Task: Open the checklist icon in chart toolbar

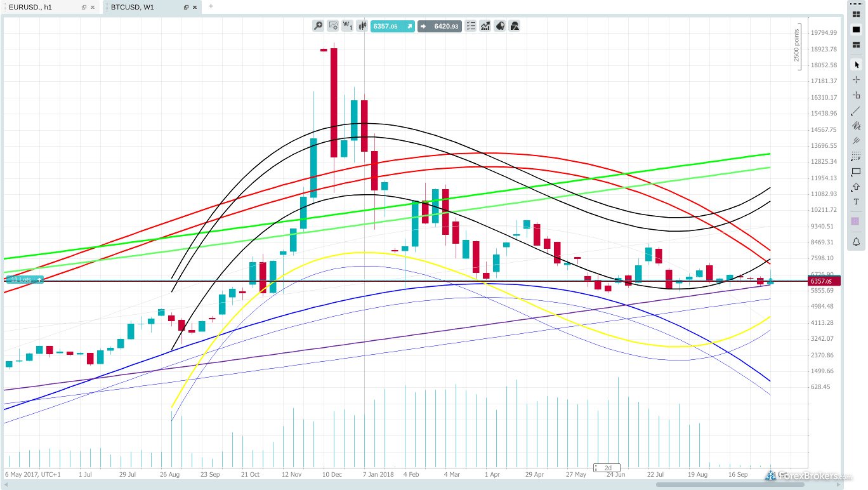Action: [471, 26]
